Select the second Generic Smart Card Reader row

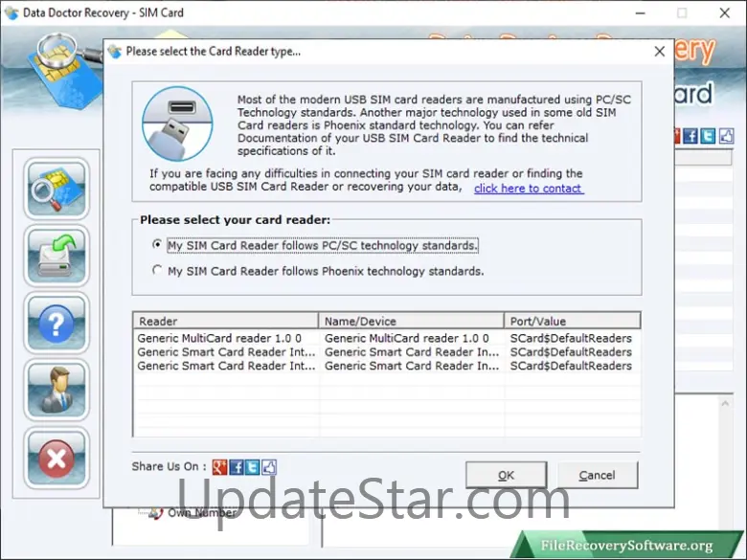(x=386, y=352)
